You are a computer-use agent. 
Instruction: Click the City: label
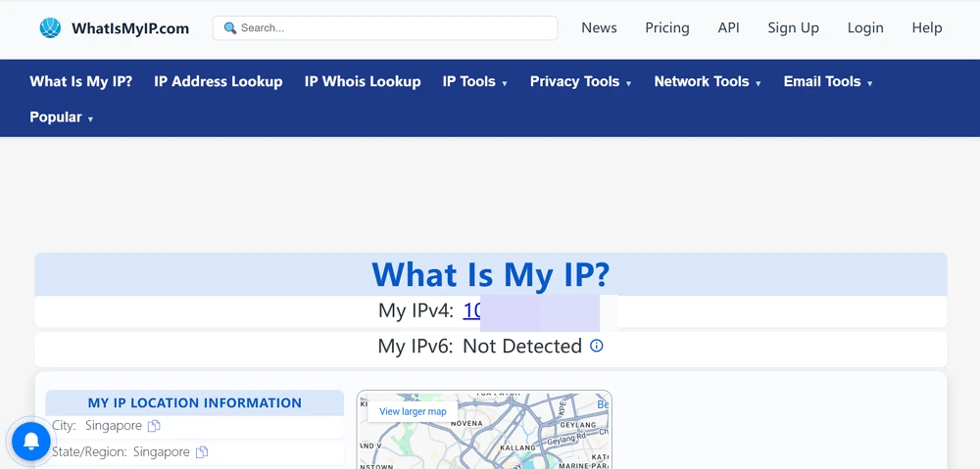click(64, 426)
